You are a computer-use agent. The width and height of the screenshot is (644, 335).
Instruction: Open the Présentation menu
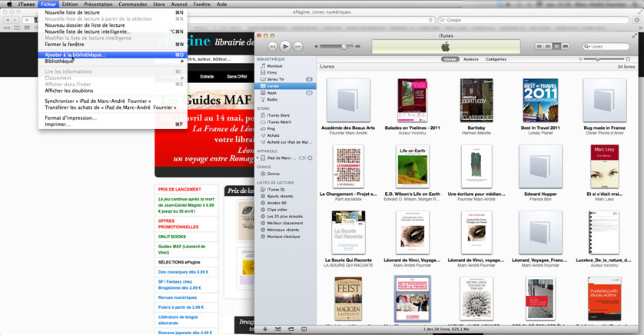point(98,4)
